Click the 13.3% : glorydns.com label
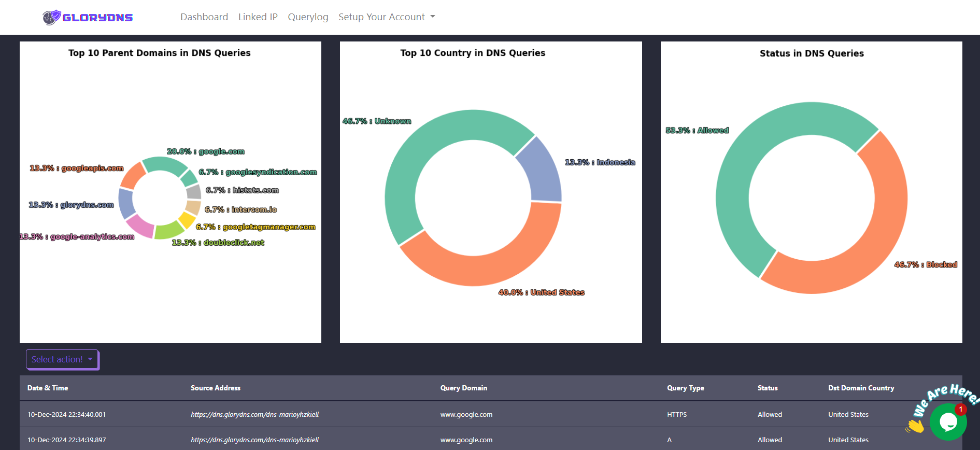 (x=71, y=205)
